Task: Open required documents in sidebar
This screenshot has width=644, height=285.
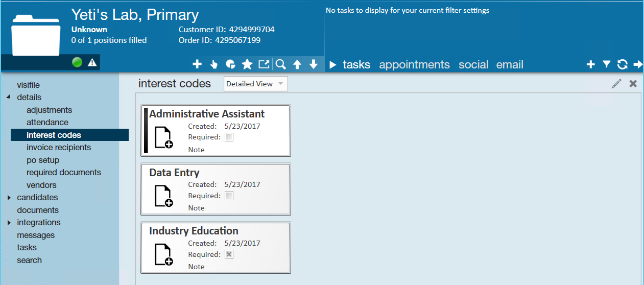Action: (64, 172)
